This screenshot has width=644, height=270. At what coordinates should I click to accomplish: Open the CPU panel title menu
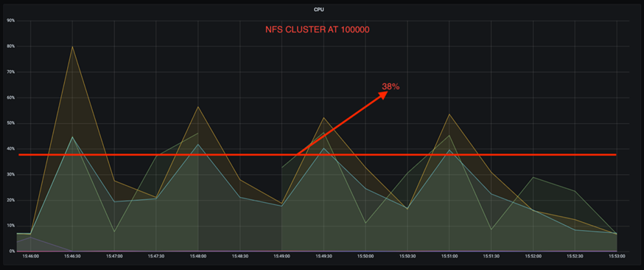319,10
